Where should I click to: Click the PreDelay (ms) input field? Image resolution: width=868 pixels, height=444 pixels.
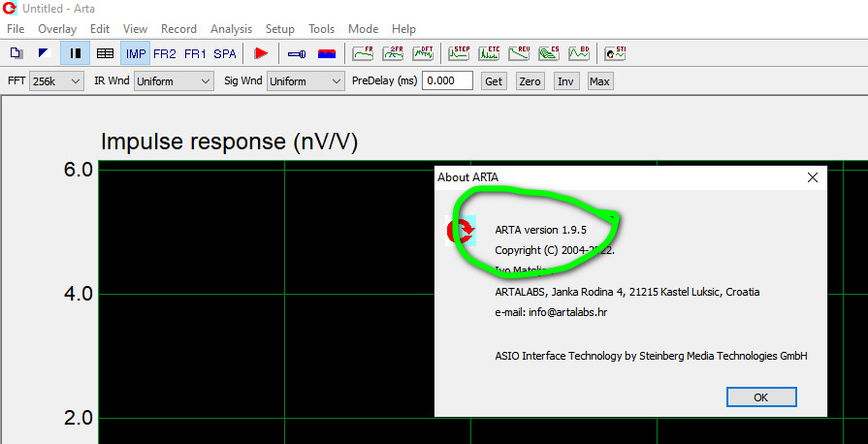pos(447,80)
